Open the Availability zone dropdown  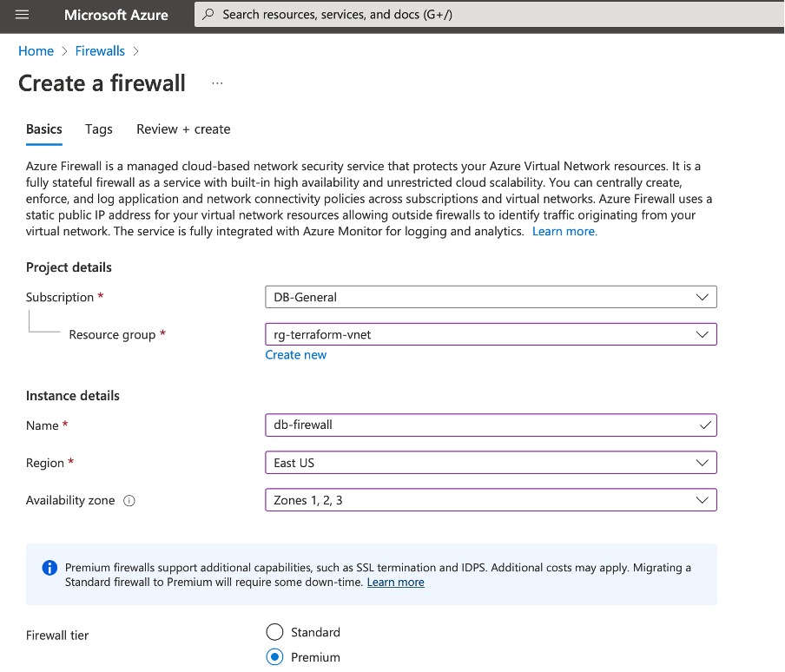[x=491, y=500]
